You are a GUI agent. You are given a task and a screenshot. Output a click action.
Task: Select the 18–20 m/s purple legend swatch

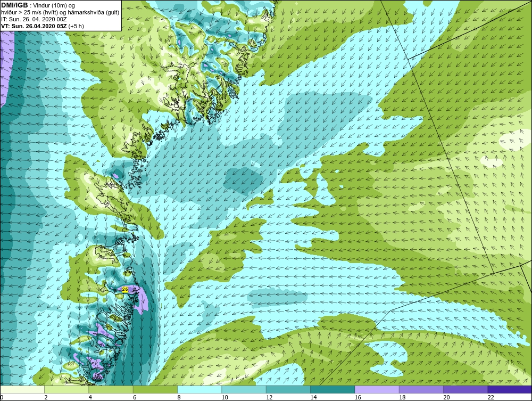tap(421, 389)
